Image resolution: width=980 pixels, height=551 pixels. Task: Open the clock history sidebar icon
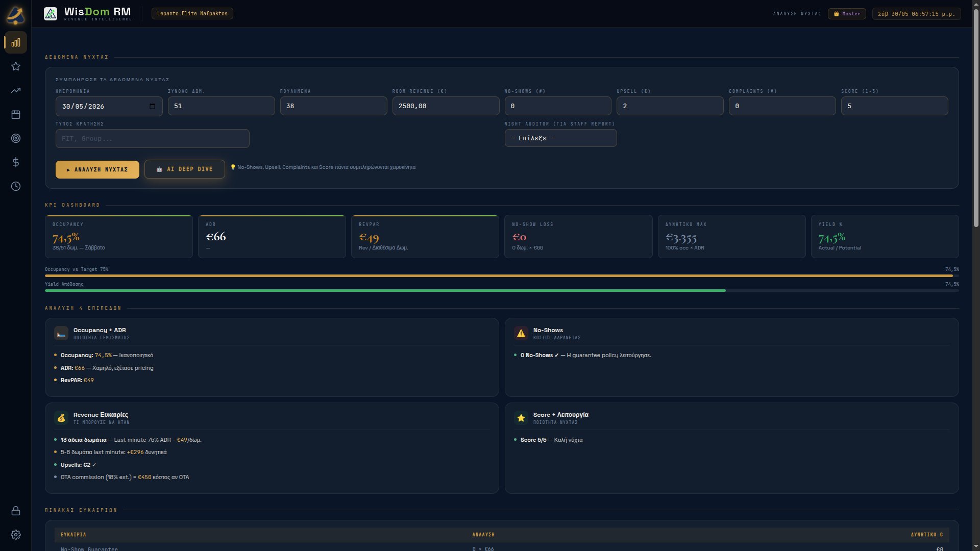[16, 186]
